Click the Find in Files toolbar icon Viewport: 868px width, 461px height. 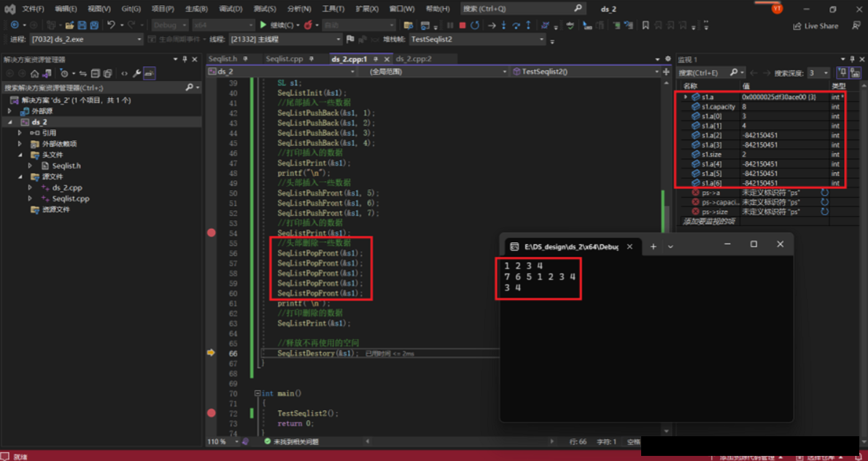tap(408, 25)
